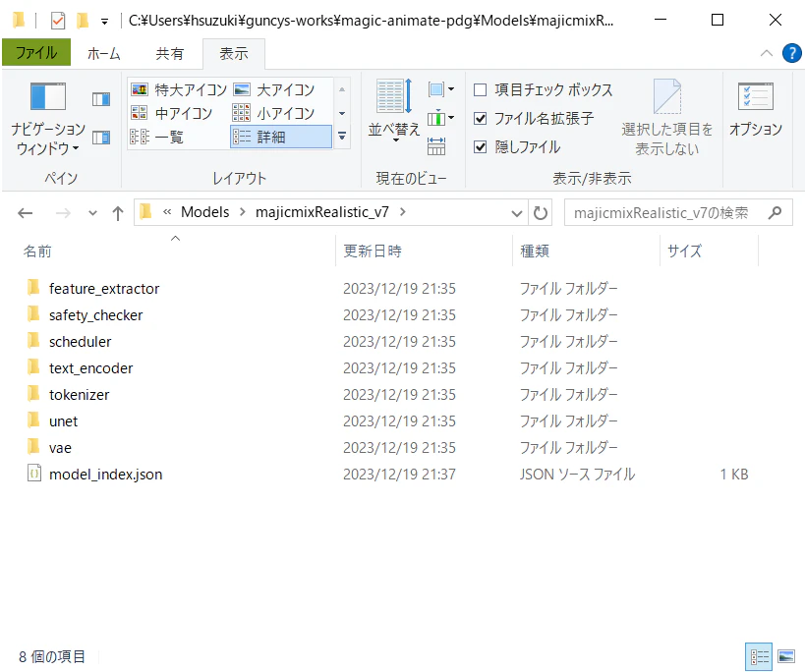Viewport: 805px width, 672px height.
Task: Toggle ファイル名拡張子 checkbox
Action: [480, 119]
